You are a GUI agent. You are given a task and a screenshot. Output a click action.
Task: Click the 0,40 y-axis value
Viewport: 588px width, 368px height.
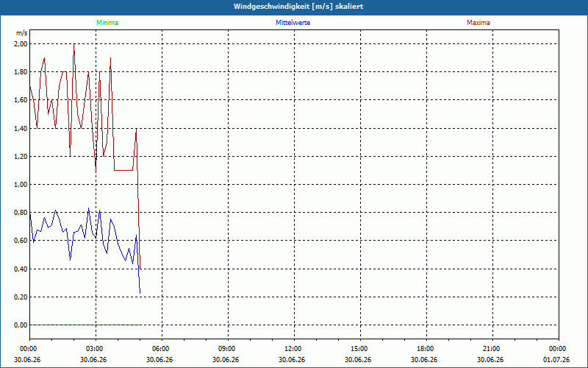[x=21, y=269]
